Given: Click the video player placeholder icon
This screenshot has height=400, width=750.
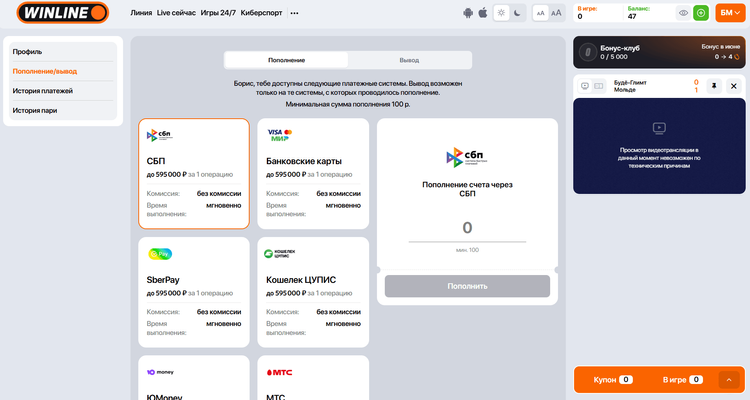Looking at the screenshot, I should point(659,128).
